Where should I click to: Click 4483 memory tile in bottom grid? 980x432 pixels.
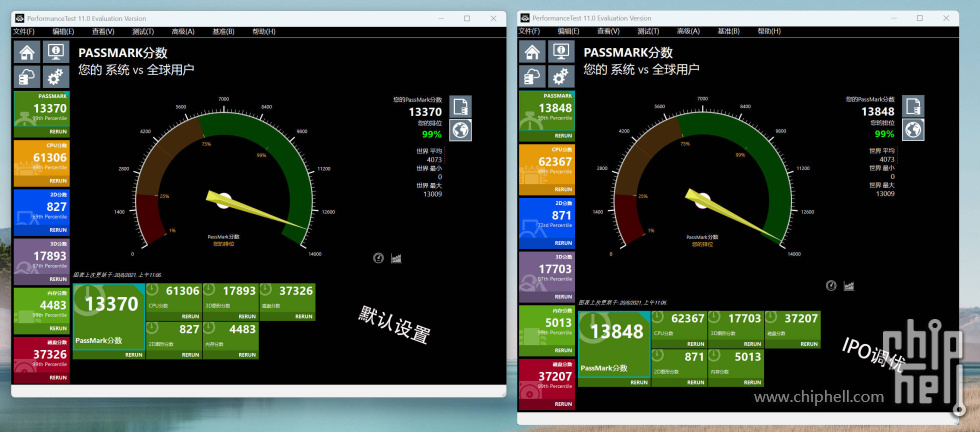[x=231, y=340]
